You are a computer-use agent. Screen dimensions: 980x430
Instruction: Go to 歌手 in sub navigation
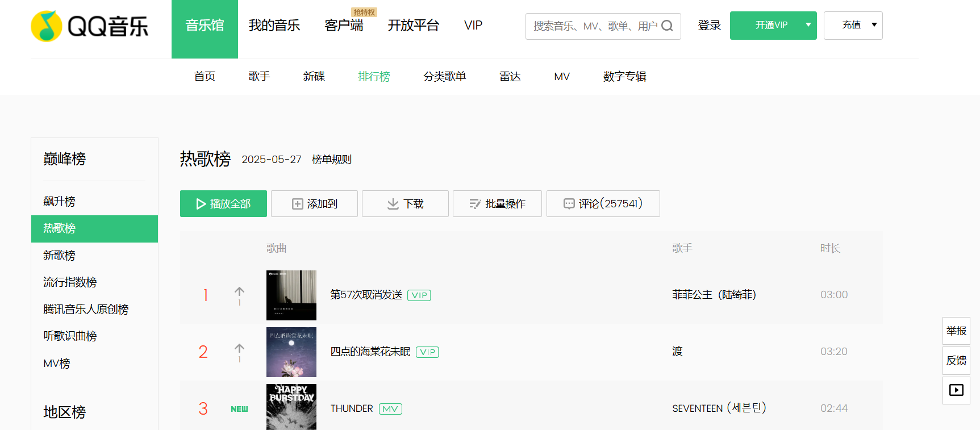coord(260,77)
